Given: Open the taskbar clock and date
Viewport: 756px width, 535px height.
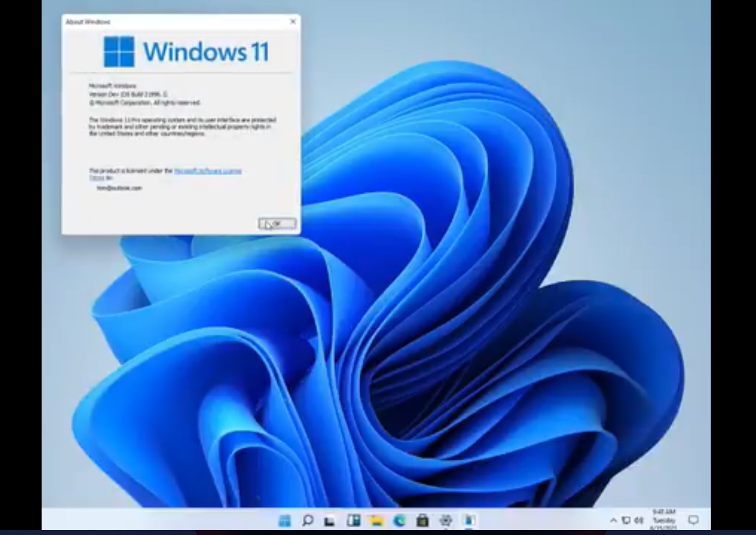Looking at the screenshot, I should coord(664,520).
